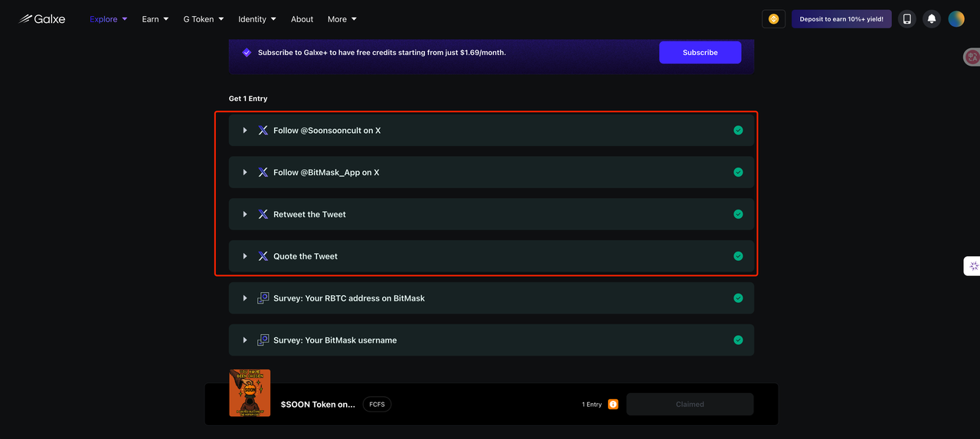The width and height of the screenshot is (980, 439).
Task: Click the 'Get 1 Entry' heading
Action: [248, 99]
